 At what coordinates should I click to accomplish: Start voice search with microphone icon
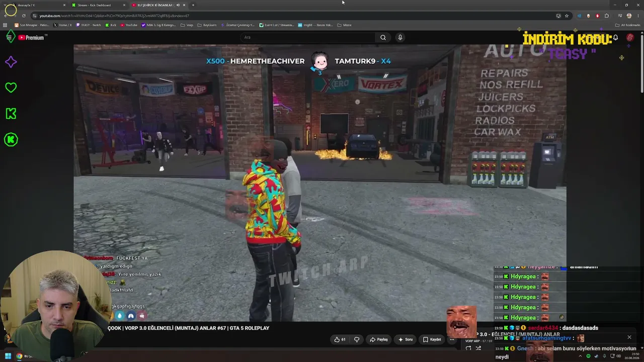(400, 37)
